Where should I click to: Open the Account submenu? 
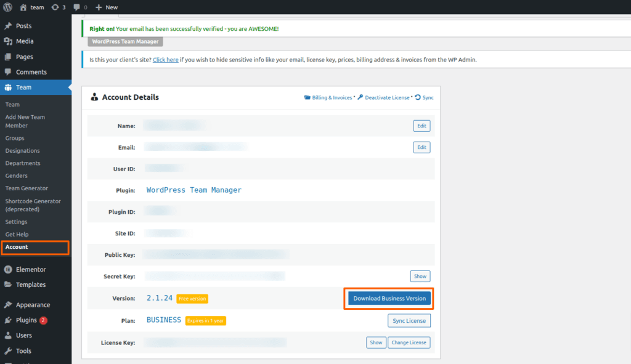[x=17, y=247]
